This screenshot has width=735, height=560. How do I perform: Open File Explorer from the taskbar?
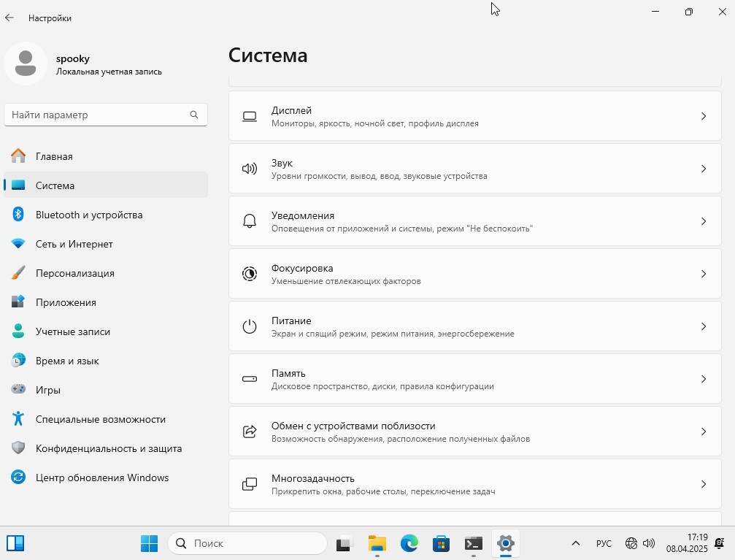(377, 543)
